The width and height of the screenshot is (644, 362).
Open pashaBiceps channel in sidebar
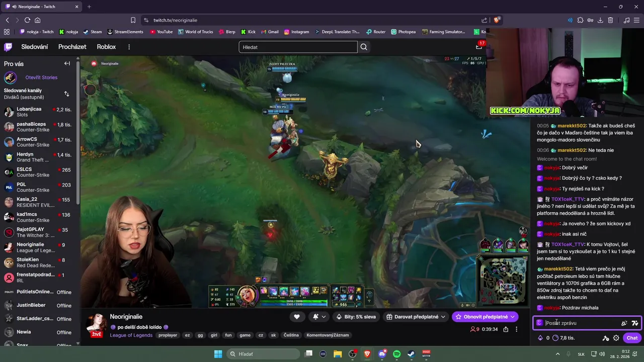pyautogui.click(x=39, y=127)
